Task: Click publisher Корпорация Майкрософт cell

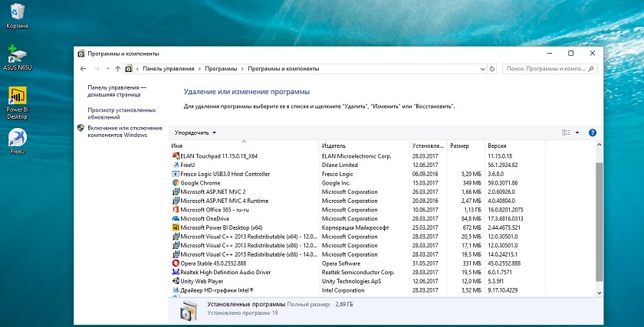Action: pos(355,227)
